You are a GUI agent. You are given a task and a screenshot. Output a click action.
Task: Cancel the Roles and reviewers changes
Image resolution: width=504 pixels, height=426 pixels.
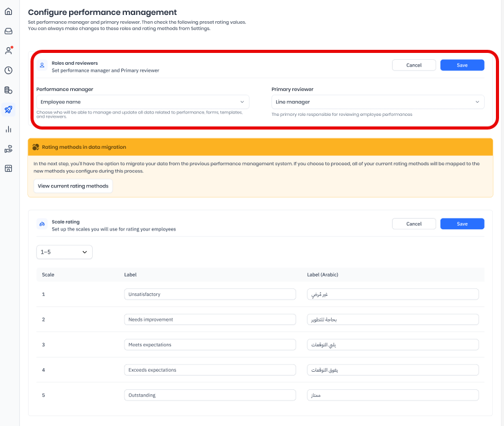click(x=414, y=65)
